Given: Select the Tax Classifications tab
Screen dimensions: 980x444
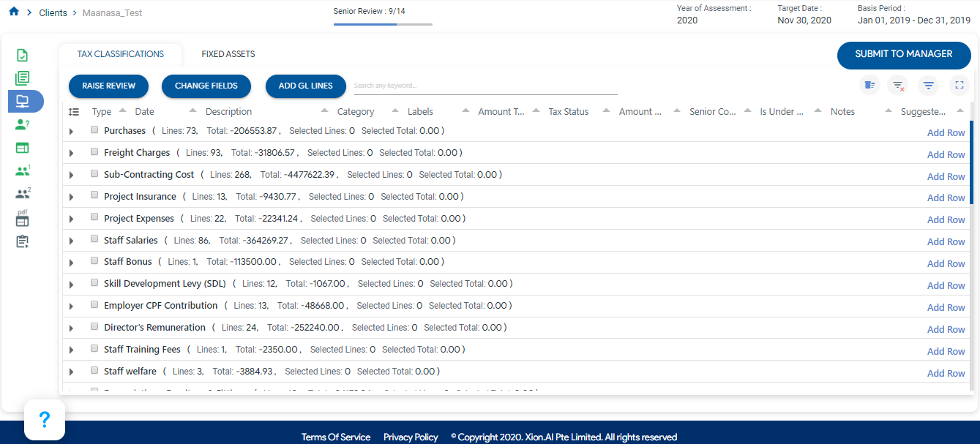Looking at the screenshot, I should tap(120, 54).
